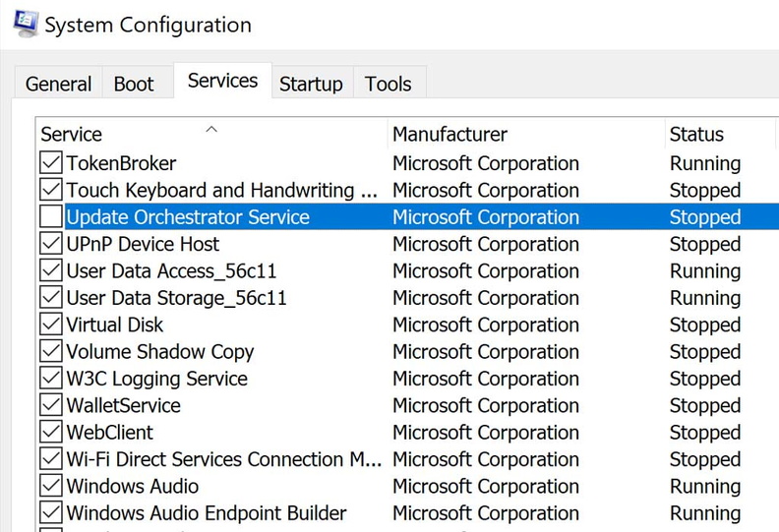Click Manufacturer cell of WebClient row
The width and height of the screenshot is (779, 532).
[486, 432]
